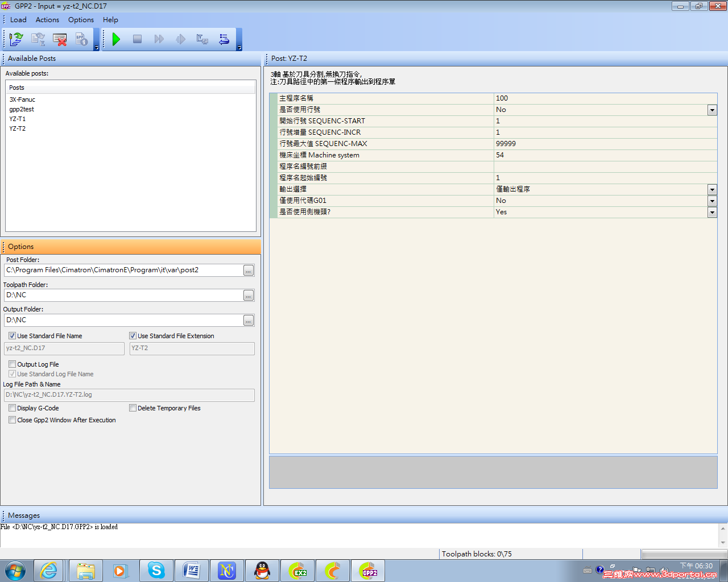Click the taskbar clock 下午 06:30

(696, 566)
